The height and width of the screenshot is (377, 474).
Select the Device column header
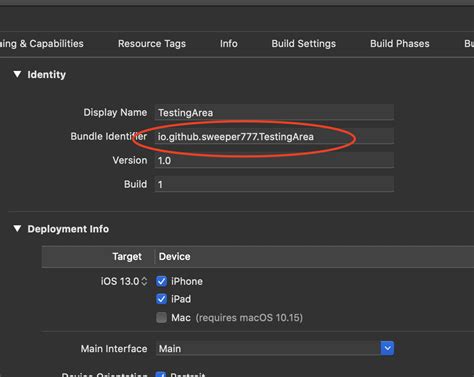point(175,256)
